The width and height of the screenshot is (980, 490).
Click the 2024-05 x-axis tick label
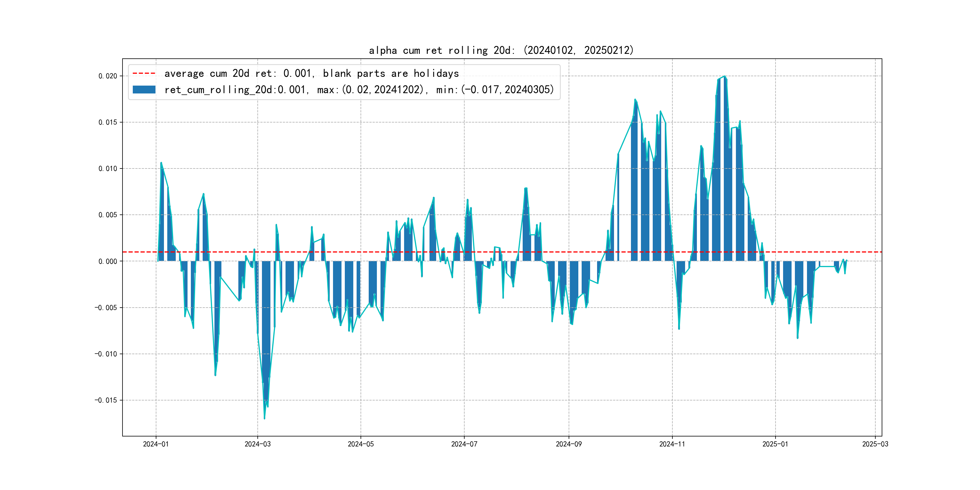[361, 444]
